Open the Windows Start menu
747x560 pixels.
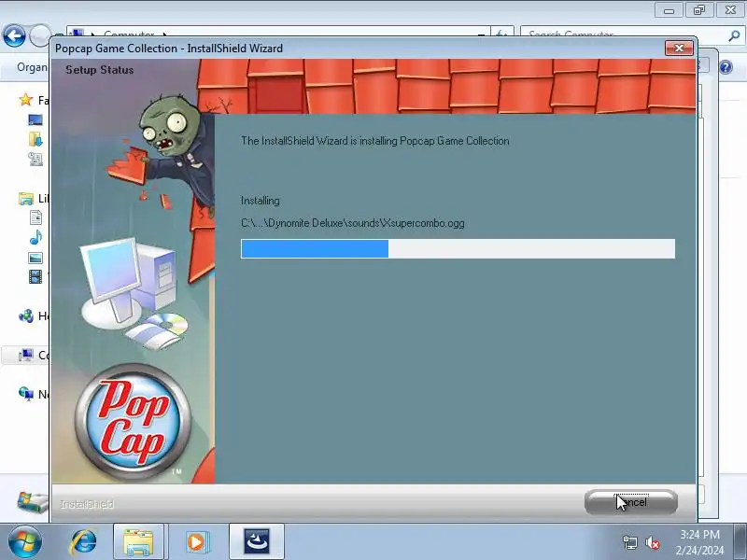(25, 542)
